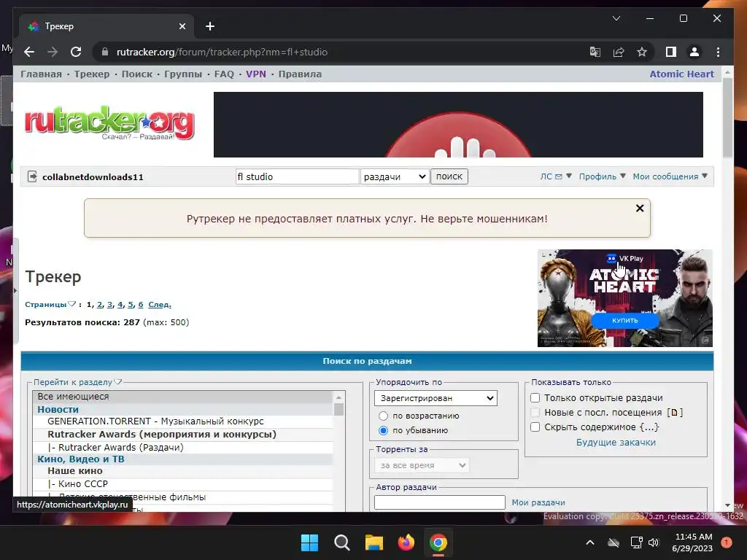Screen dimensions: 747x560
Task: Open the Chrome profile avatar icon
Action: (x=694, y=52)
